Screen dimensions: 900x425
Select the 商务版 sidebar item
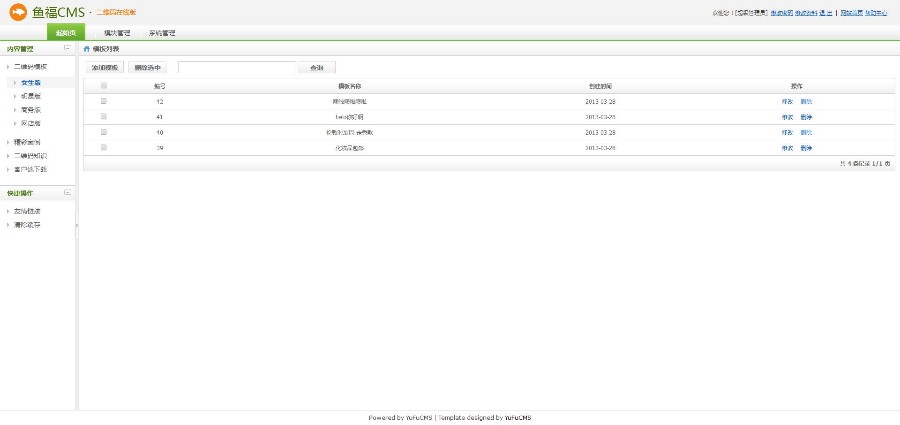(x=30, y=110)
